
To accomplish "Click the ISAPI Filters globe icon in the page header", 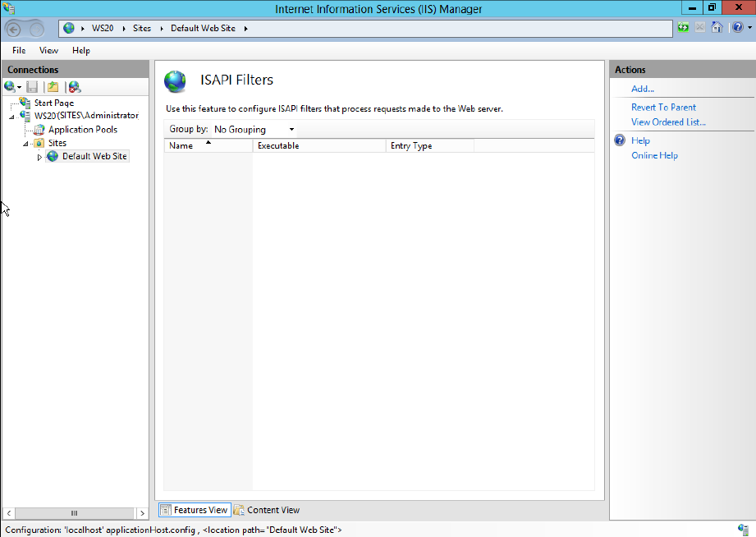I will coord(175,81).
